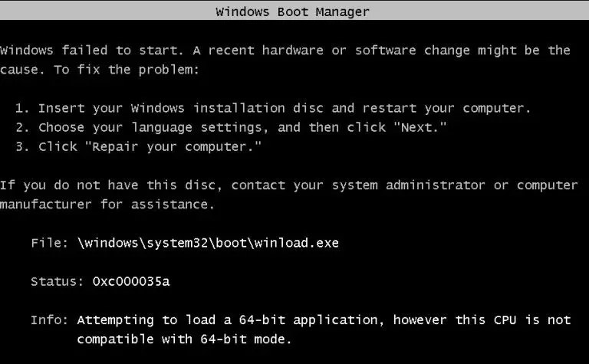Click the 0xc000035a status code
The width and height of the screenshot is (589, 364).
(131, 281)
